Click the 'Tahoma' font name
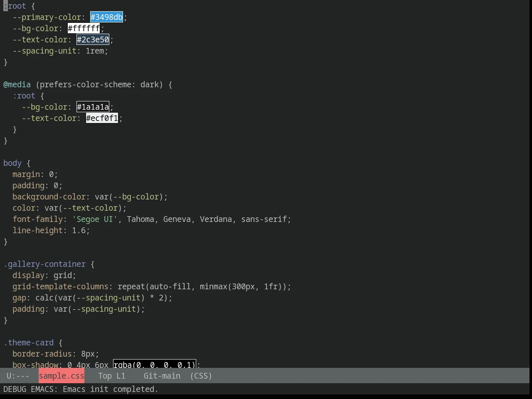The height and width of the screenshot is (399, 532). [140, 219]
